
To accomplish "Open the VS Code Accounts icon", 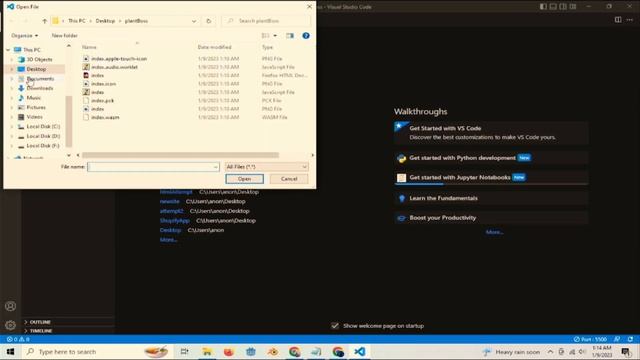I will [x=11, y=306].
